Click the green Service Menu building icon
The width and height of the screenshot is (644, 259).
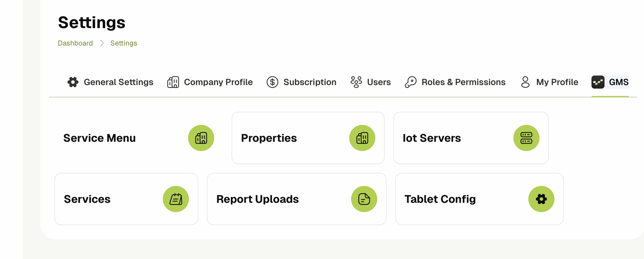[x=201, y=138]
